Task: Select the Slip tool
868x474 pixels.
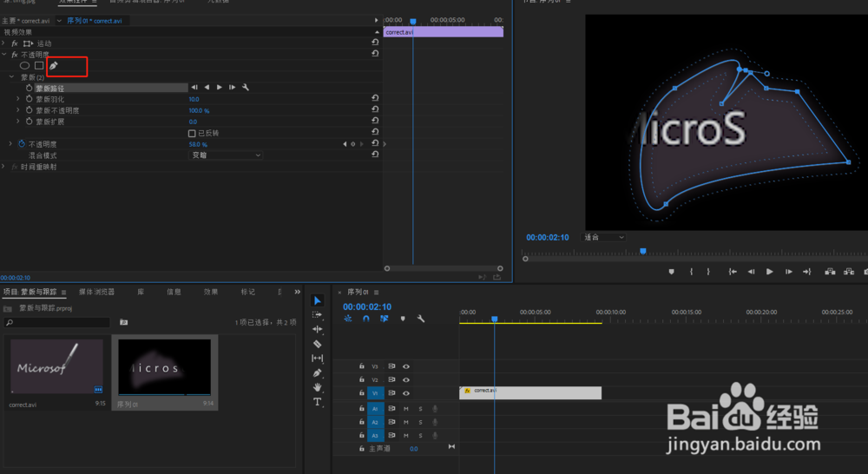Action: click(317, 359)
